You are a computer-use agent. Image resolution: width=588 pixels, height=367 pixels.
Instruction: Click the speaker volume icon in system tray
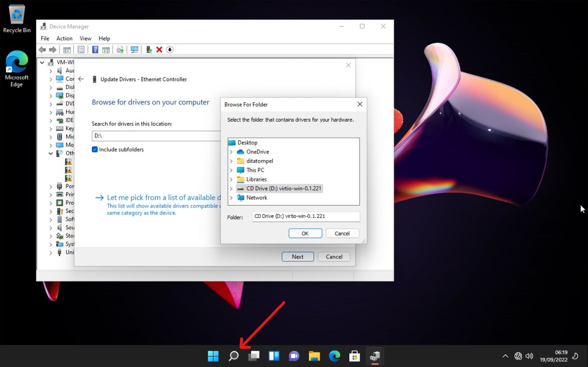point(529,356)
